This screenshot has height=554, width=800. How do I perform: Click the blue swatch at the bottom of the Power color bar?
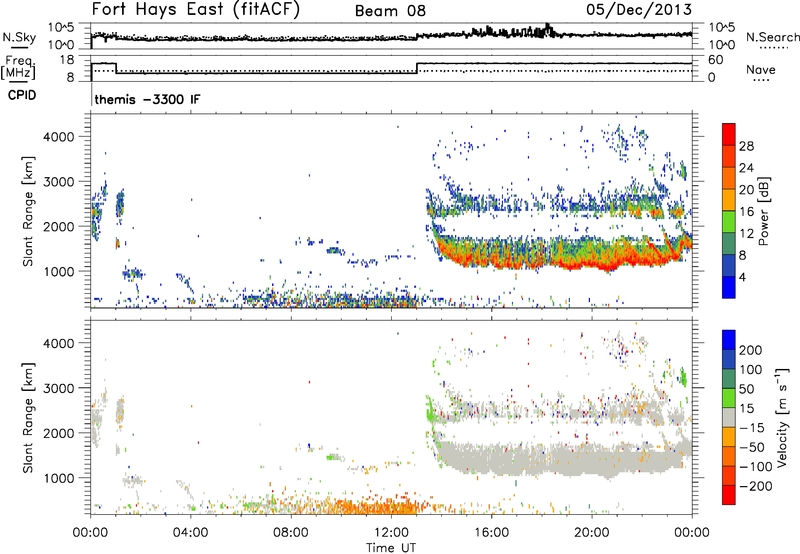[729, 287]
